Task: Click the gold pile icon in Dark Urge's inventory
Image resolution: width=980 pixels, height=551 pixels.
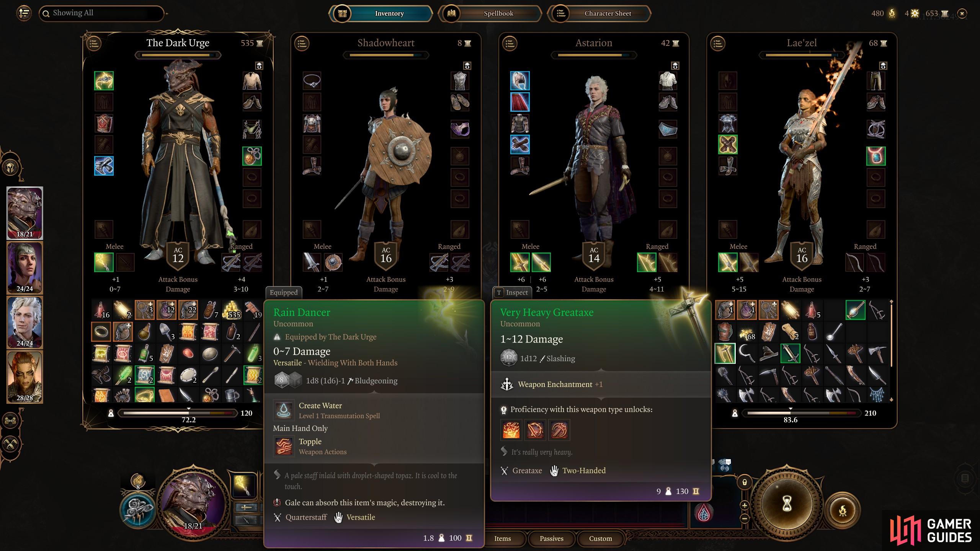Action: (232, 310)
